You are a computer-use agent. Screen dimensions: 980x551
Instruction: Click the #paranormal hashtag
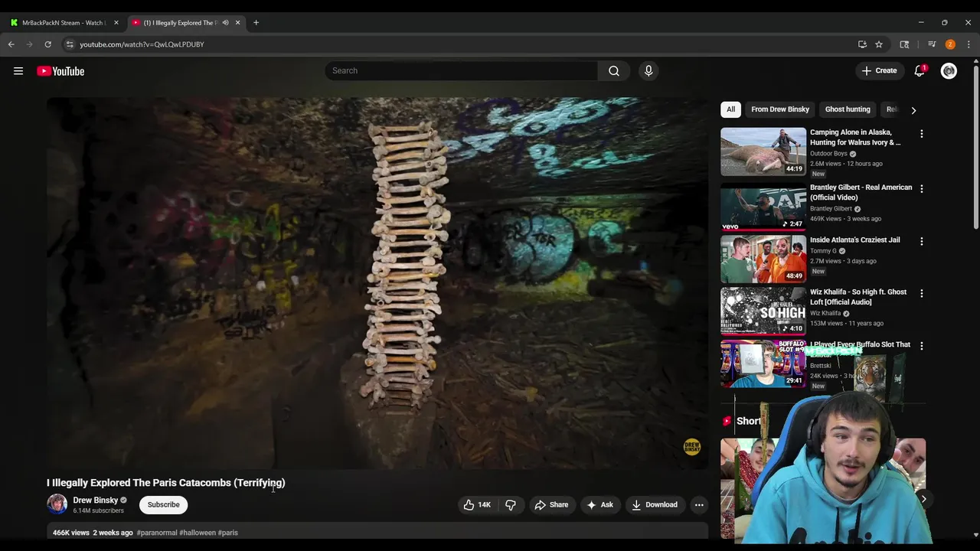point(157,533)
